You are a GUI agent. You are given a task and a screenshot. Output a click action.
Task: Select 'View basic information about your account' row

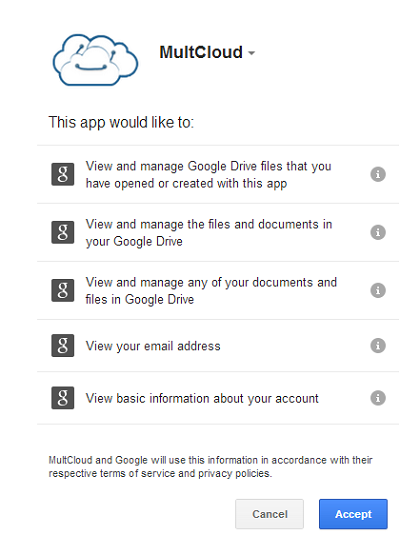pos(218,398)
